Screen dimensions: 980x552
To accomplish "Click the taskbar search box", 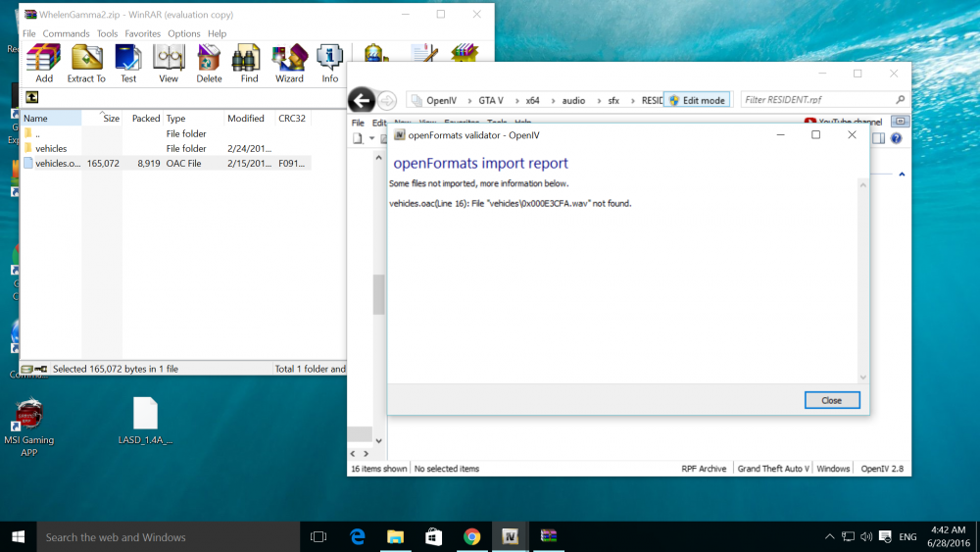I will (x=169, y=537).
